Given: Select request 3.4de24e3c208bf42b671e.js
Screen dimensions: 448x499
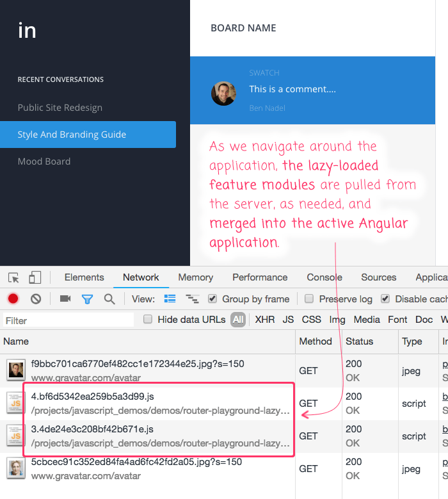Looking at the screenshot, I should tap(92, 429).
